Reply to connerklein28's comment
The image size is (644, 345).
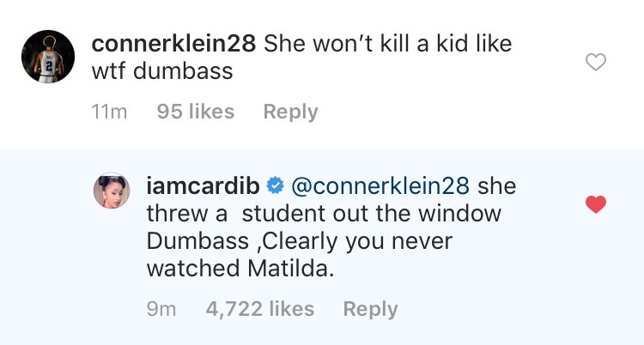click(289, 112)
